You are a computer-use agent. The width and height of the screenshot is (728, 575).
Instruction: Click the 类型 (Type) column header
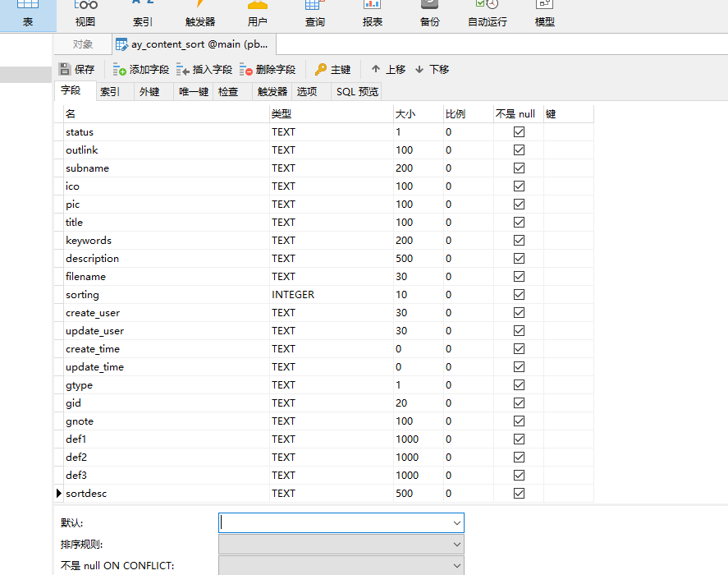[332, 114]
